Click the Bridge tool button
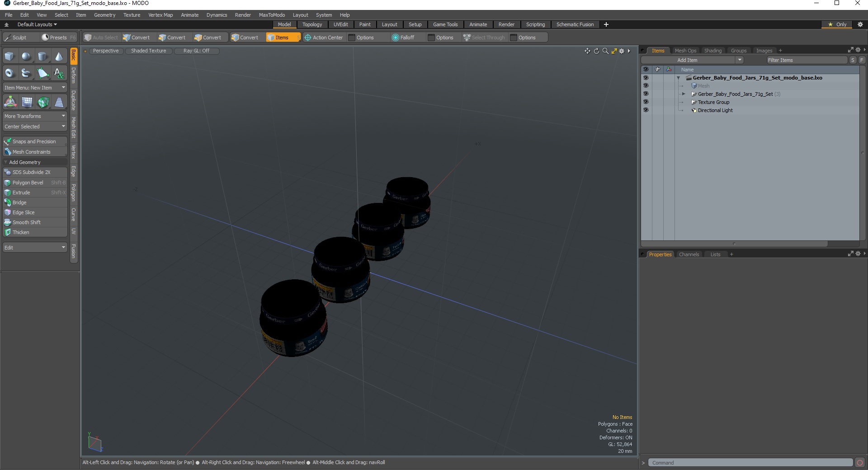The width and height of the screenshot is (868, 470). tap(35, 202)
